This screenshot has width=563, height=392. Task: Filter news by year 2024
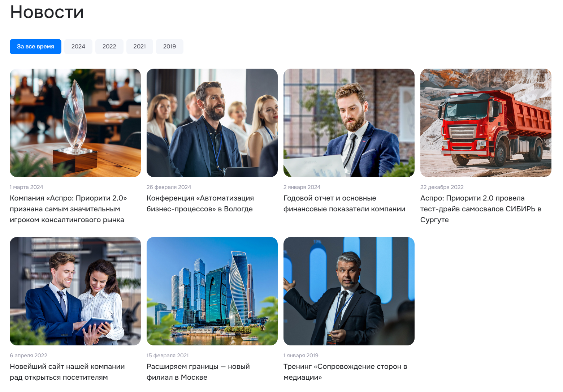tap(78, 47)
